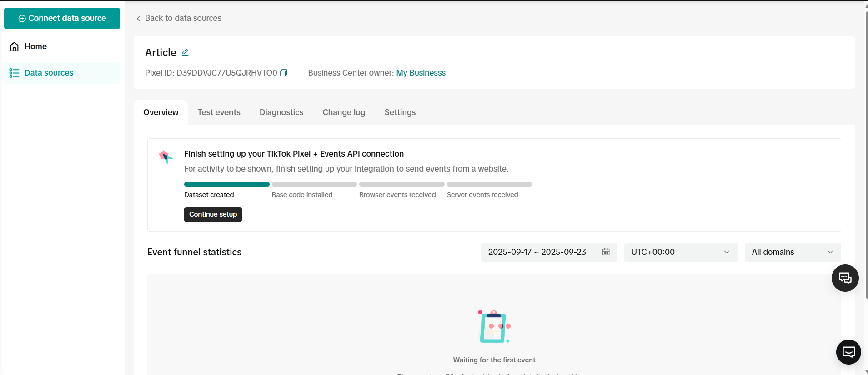The width and height of the screenshot is (868, 375).
Task: Click the pencil icon to rename Article
Action: click(185, 52)
